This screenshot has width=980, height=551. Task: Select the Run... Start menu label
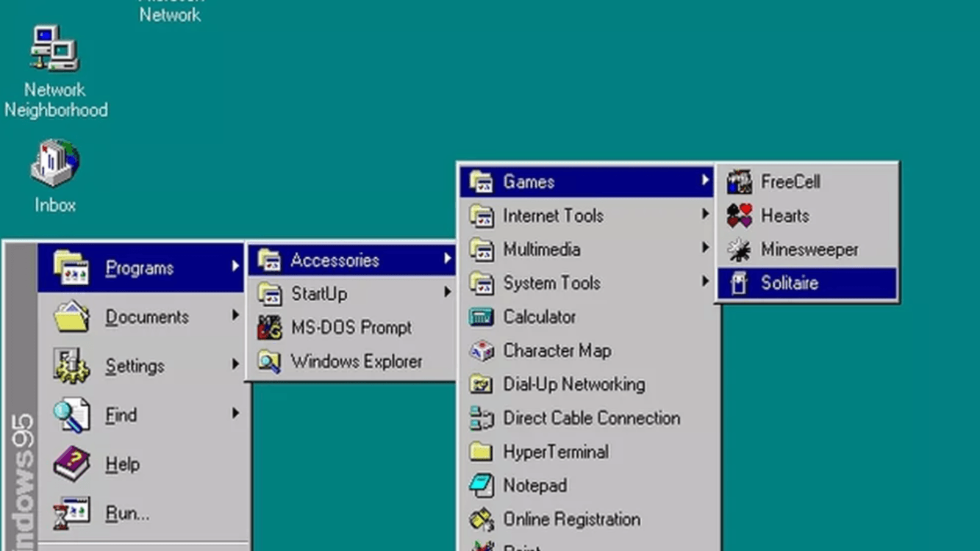click(x=127, y=514)
